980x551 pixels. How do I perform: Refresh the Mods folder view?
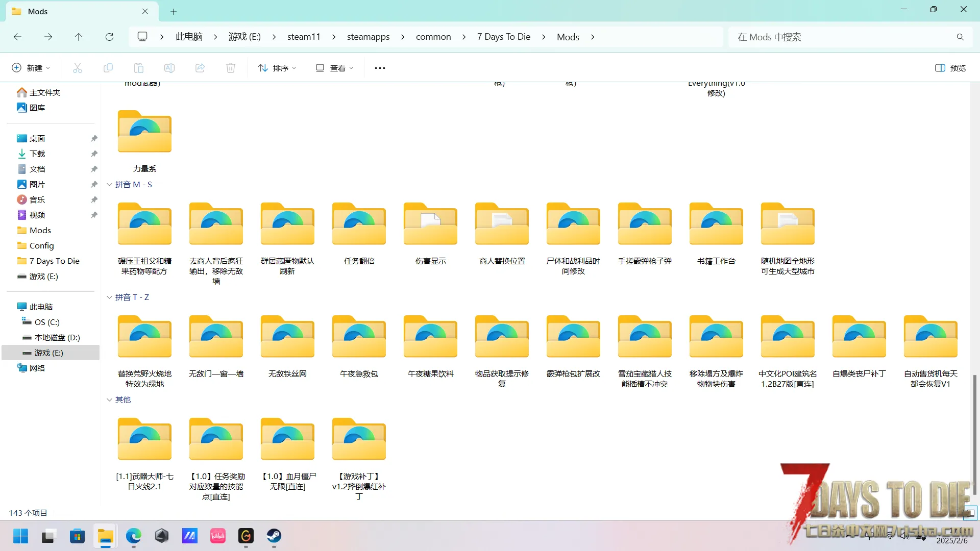click(109, 37)
